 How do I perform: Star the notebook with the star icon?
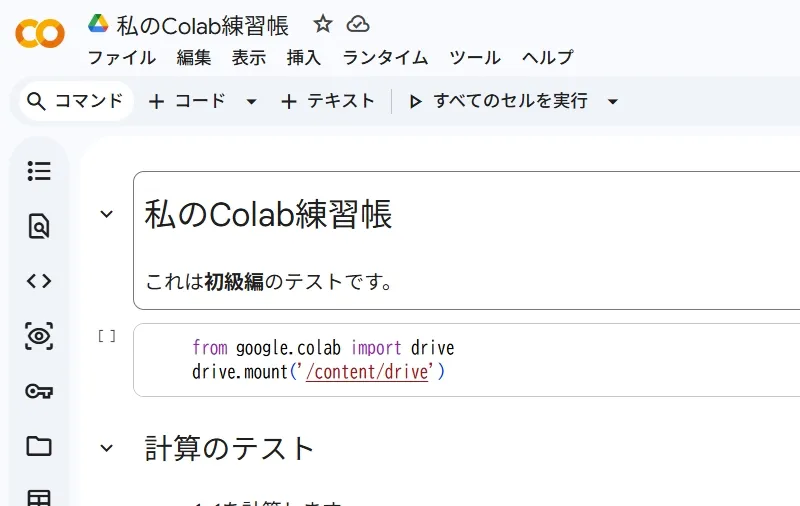(323, 24)
